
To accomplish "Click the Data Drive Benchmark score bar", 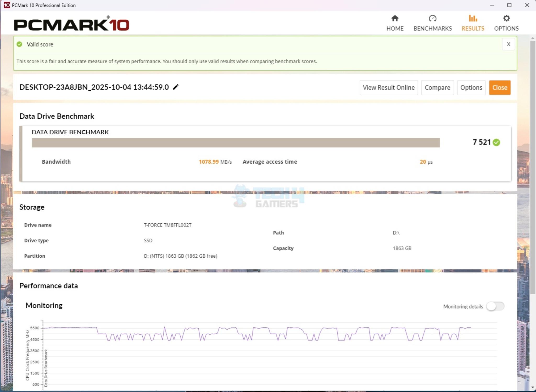I will tap(236, 143).
